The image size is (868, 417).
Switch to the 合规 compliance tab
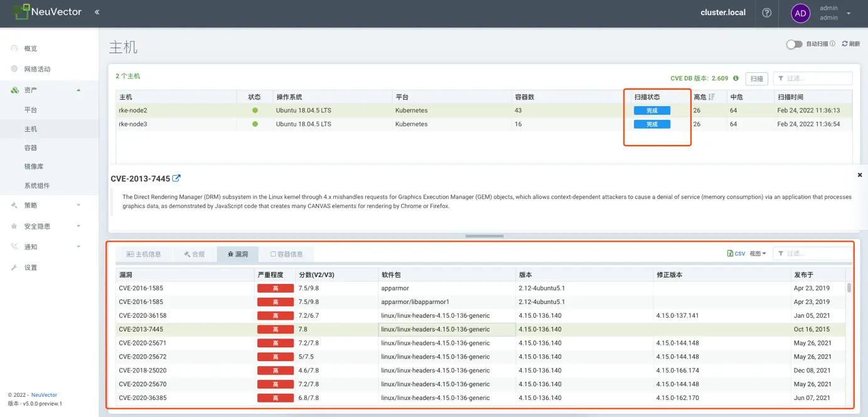[195, 254]
